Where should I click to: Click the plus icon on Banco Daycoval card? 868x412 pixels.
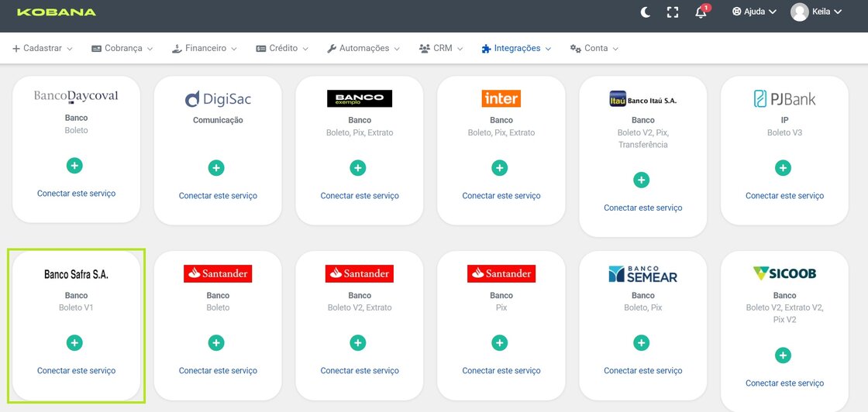tap(74, 166)
